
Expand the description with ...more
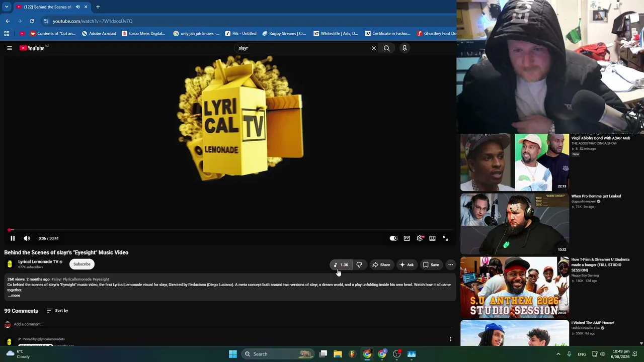pos(14,296)
